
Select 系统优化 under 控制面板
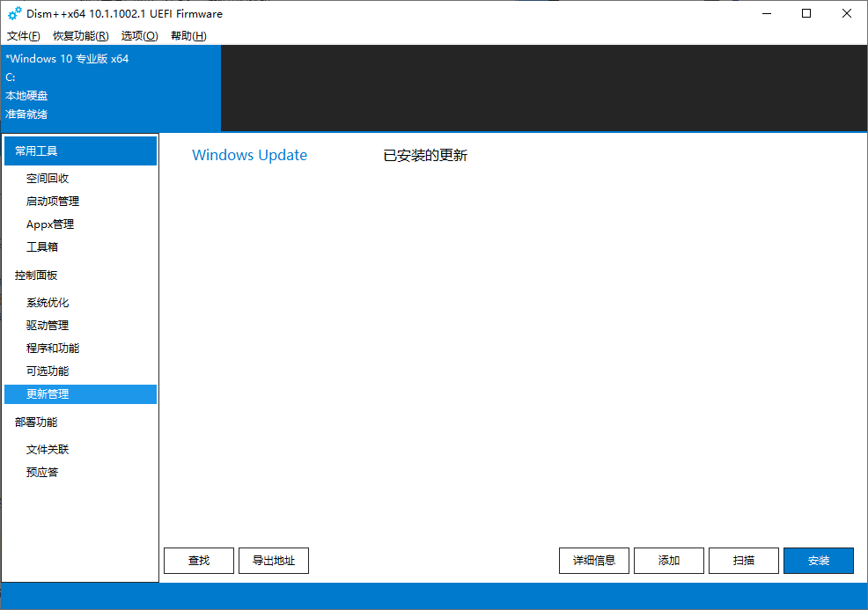coord(48,303)
